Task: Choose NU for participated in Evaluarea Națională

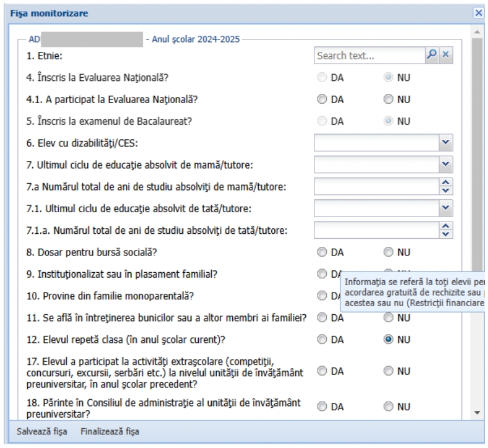Action: point(387,99)
